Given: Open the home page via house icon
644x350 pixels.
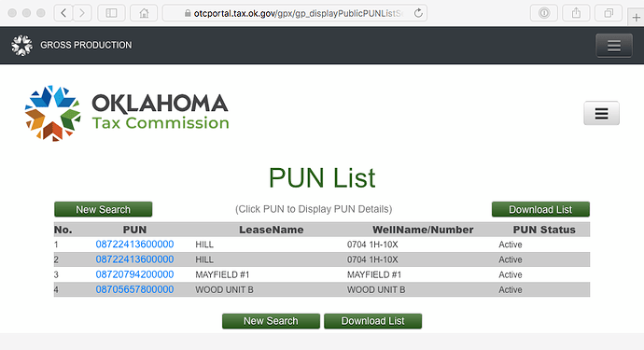Looking at the screenshot, I should pos(144,13).
